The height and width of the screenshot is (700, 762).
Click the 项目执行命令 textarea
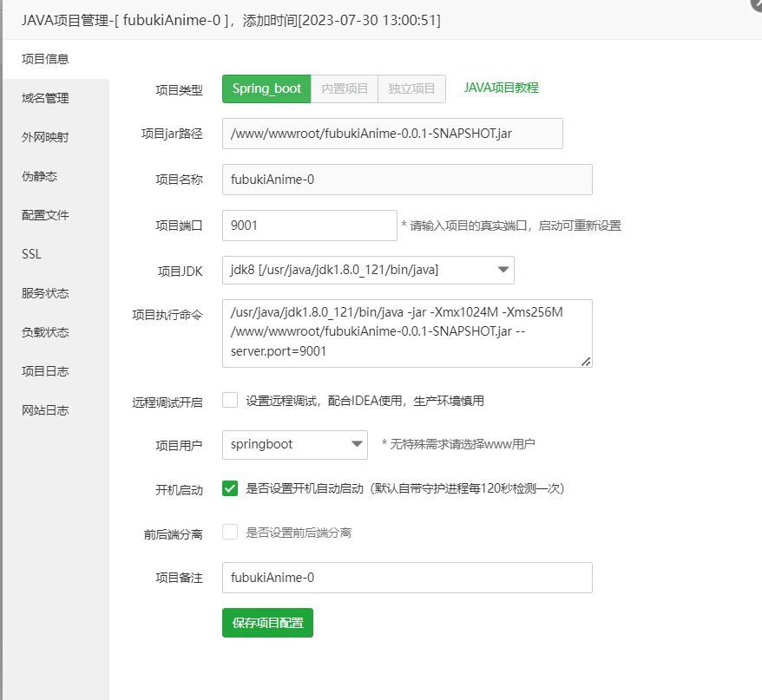click(x=407, y=333)
